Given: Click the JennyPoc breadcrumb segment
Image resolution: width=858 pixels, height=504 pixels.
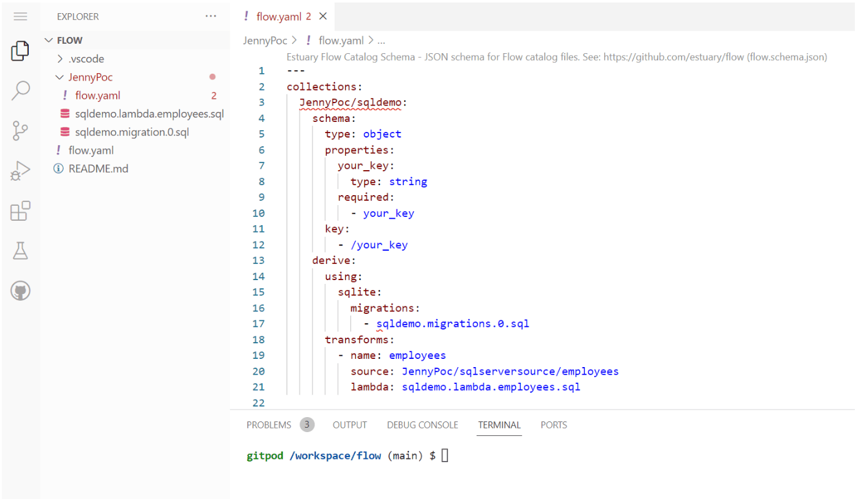Looking at the screenshot, I should pos(265,41).
